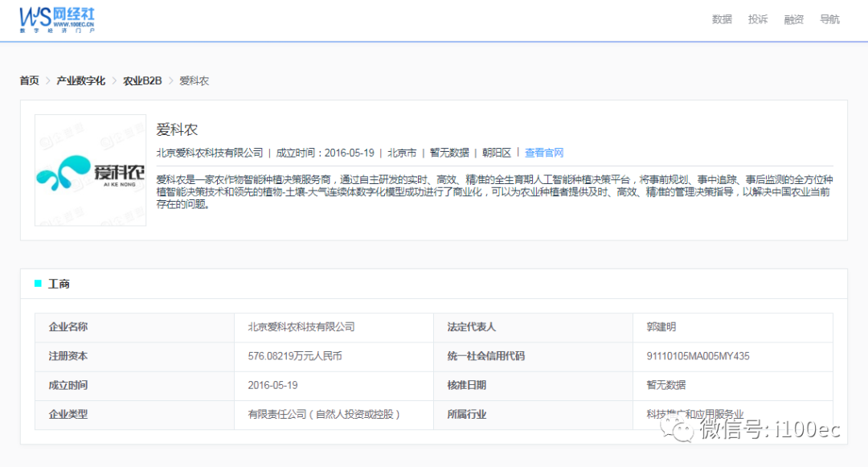Image resolution: width=868 pixels, height=467 pixels.
Task: Open the 投诉 navigation menu
Action: 758,19
